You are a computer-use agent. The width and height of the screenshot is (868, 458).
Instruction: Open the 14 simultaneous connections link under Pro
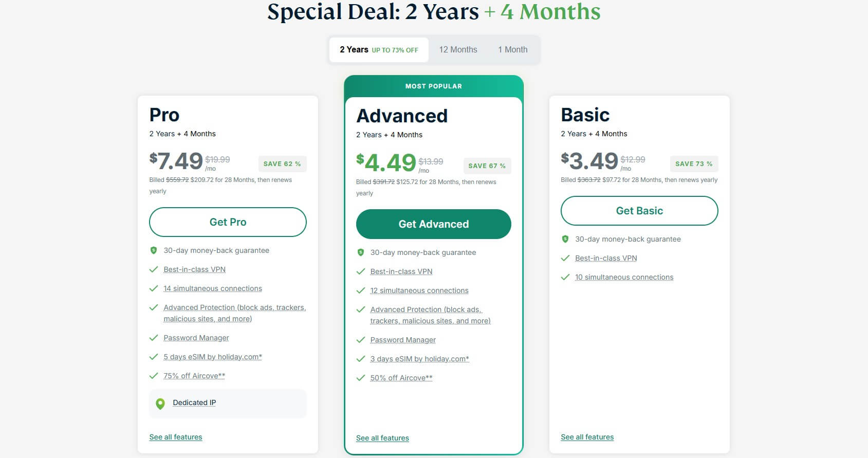pos(213,288)
